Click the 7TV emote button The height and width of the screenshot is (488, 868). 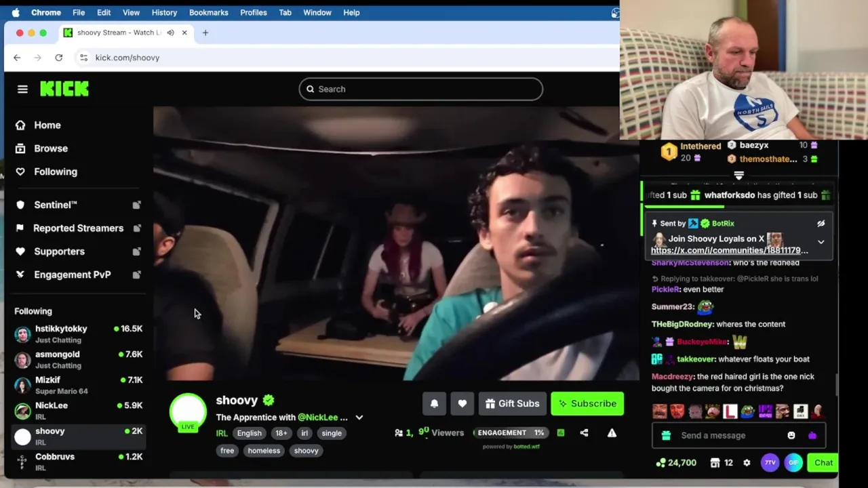tap(770, 462)
